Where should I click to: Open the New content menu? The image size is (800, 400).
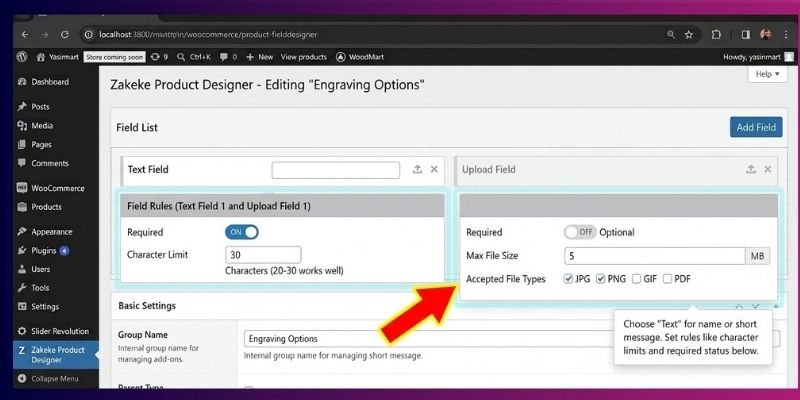[260, 57]
